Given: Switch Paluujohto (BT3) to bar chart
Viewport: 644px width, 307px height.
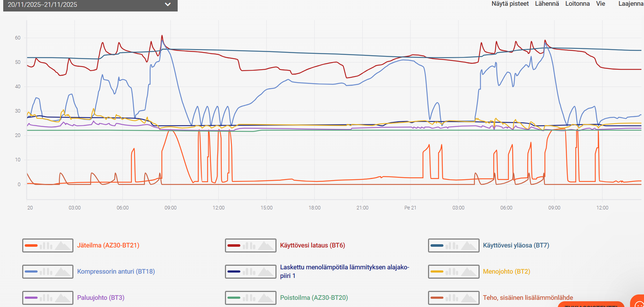Looking at the screenshot, I should coord(46,298).
